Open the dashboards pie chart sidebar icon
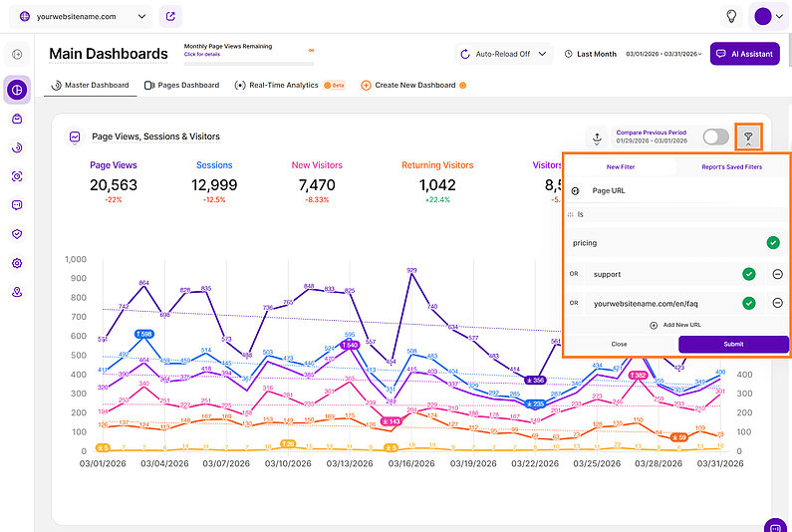Screen dimensions: 792x532 point(17,90)
